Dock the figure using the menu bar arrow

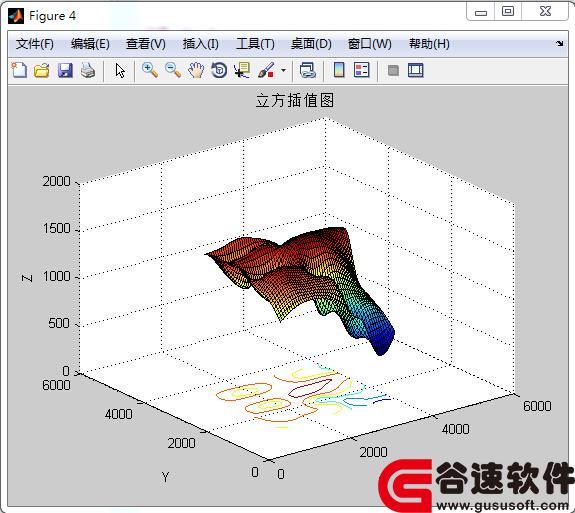(x=560, y=44)
